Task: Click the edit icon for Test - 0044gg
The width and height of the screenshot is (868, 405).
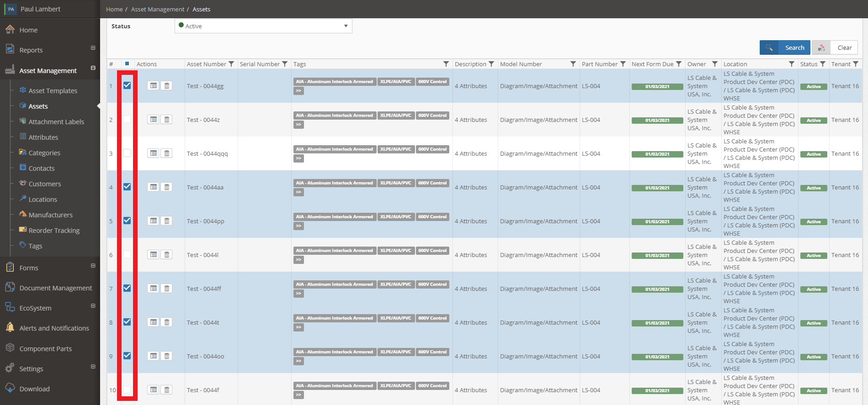Action: (154, 85)
